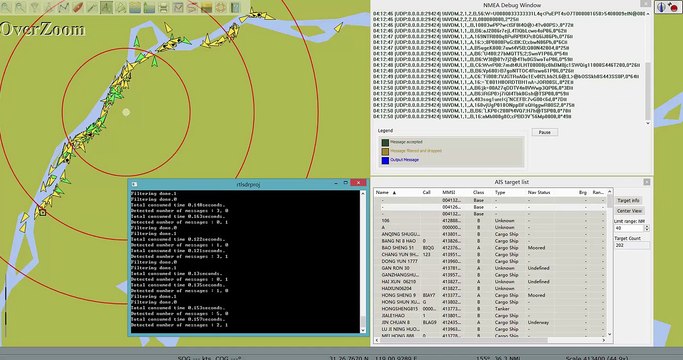
Task: Minimize the rtlsdrproj console window
Action: 336,183
